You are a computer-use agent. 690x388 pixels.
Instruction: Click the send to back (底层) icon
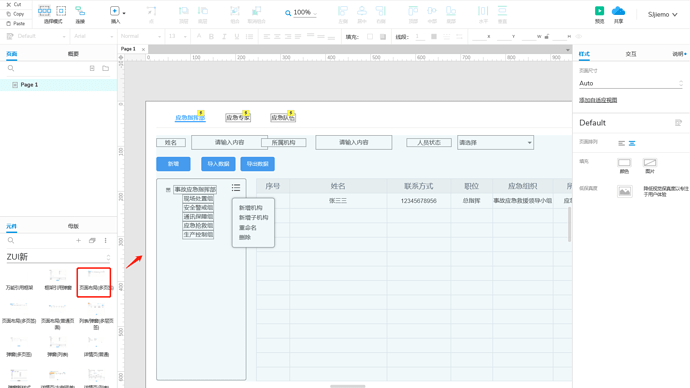pos(203,11)
